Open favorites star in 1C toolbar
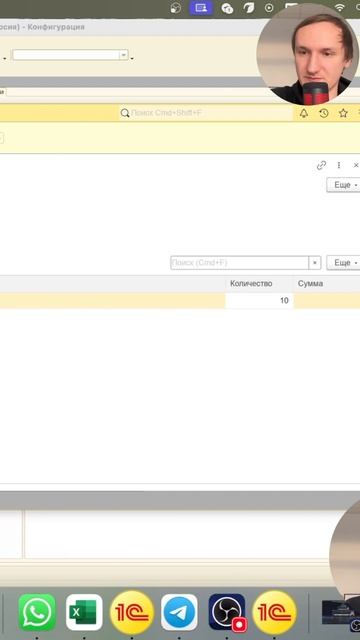 tap(343, 113)
